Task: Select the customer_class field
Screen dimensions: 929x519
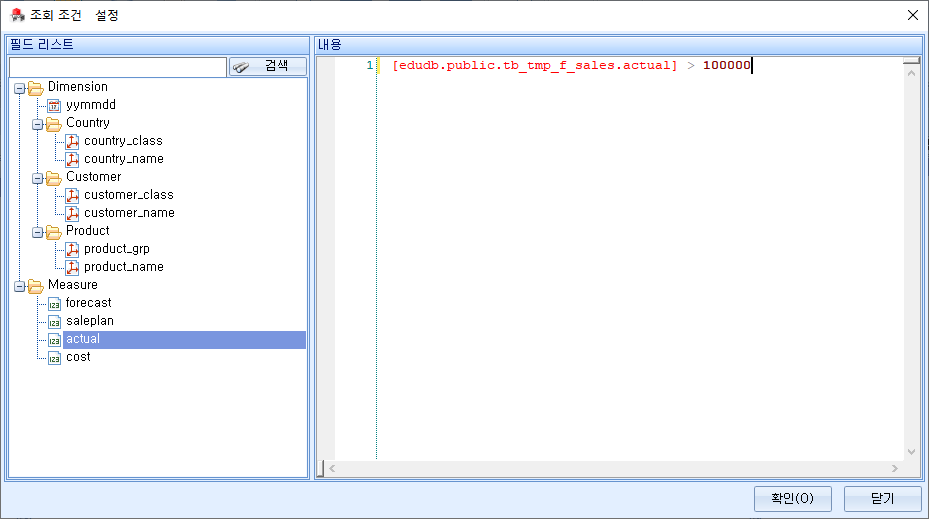Action: (129, 195)
